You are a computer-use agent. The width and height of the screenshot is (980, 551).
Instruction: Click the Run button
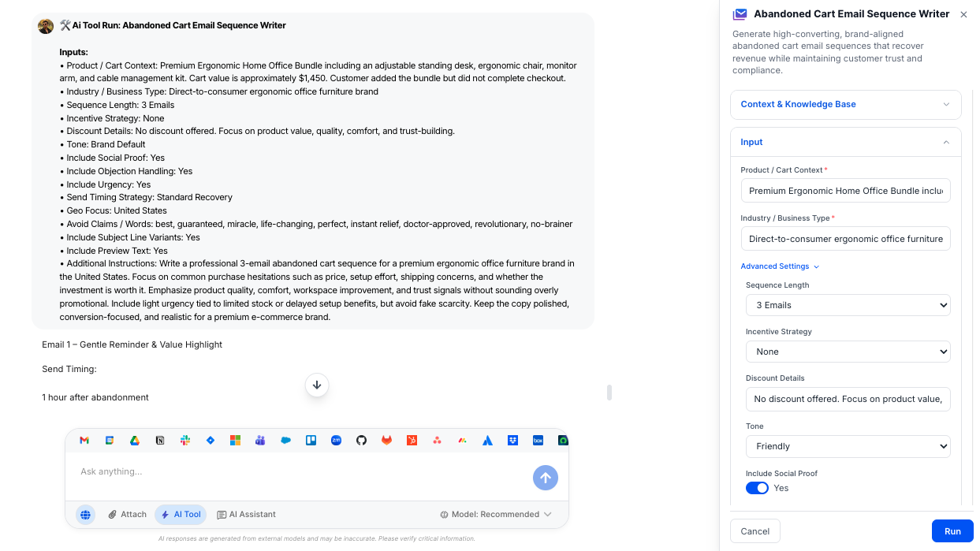(x=952, y=531)
